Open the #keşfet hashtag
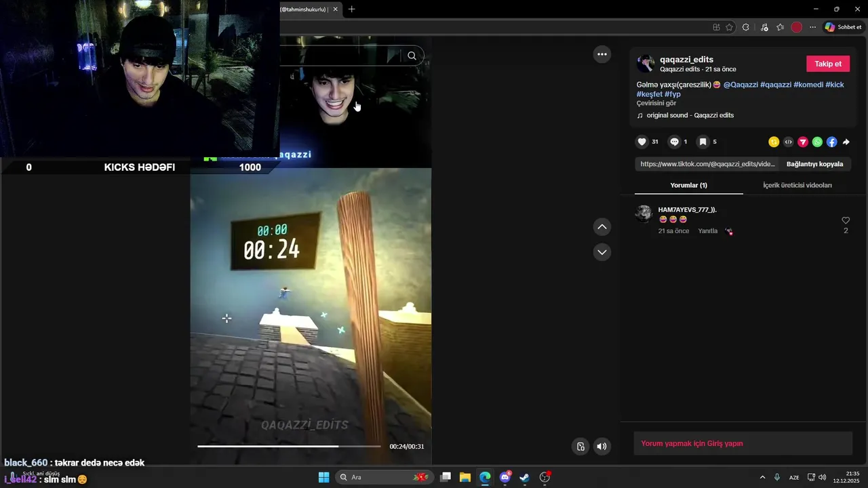The width and height of the screenshot is (868, 488). click(x=650, y=94)
